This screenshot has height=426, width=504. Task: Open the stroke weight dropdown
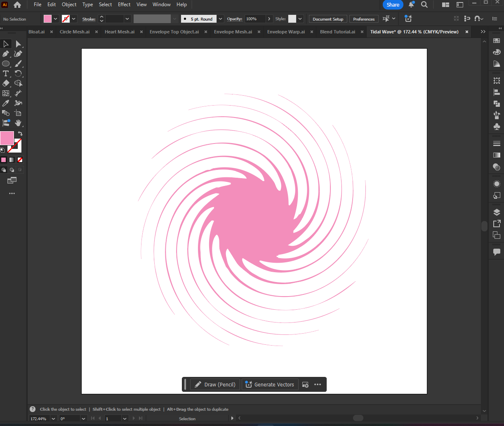pos(127,19)
